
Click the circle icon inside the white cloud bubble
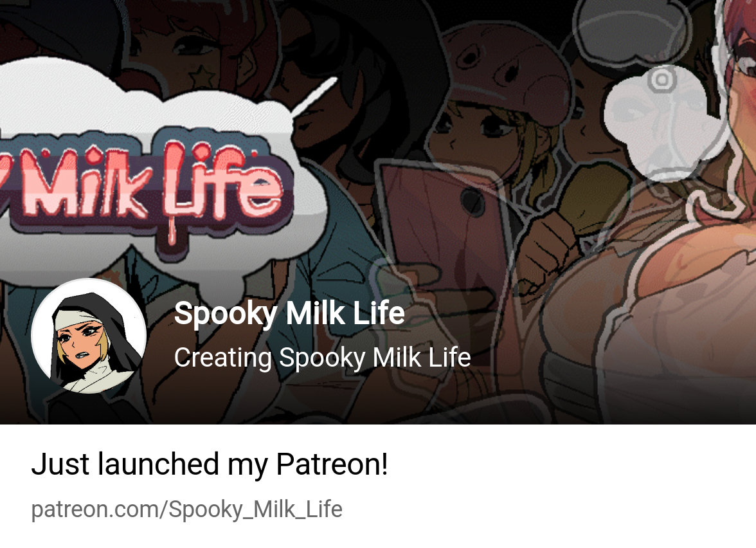point(662,79)
